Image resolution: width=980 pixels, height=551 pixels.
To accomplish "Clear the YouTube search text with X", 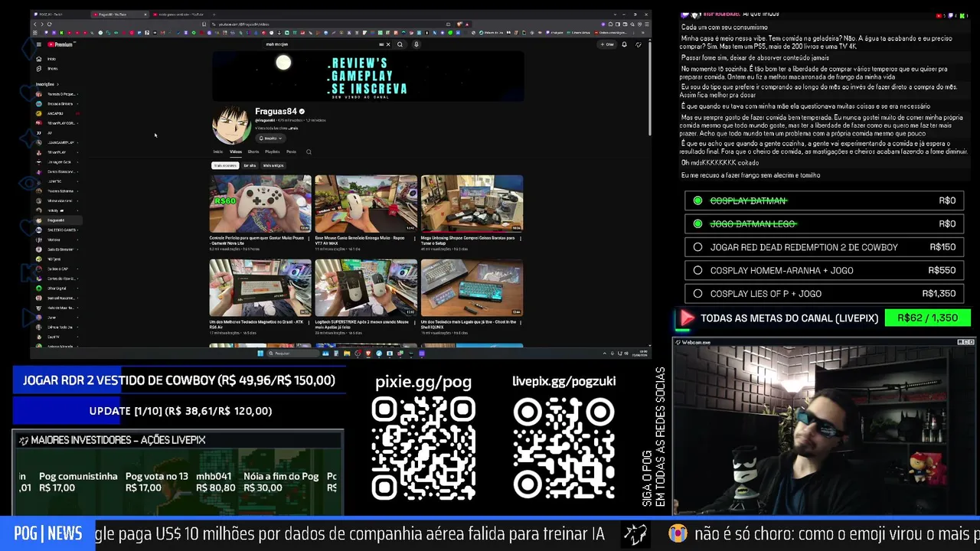I will [387, 44].
